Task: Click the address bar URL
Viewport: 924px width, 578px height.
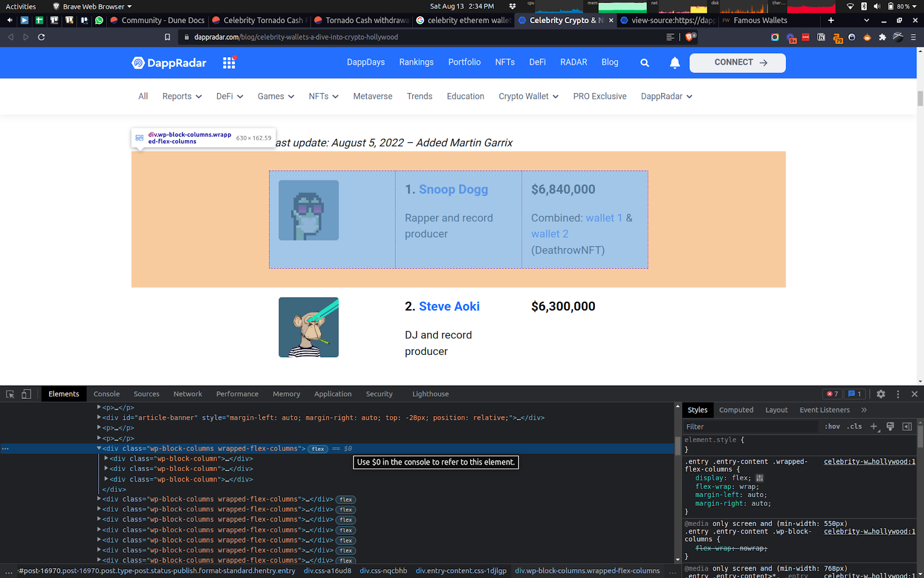Action: 296,37
